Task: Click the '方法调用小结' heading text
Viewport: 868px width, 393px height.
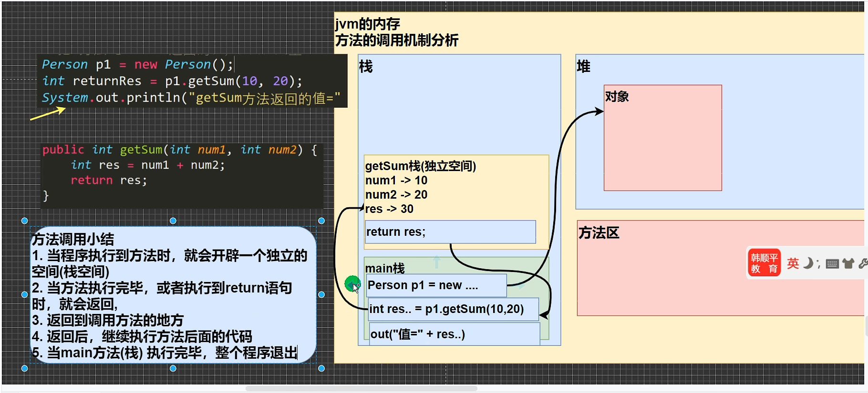Action: click(x=73, y=239)
